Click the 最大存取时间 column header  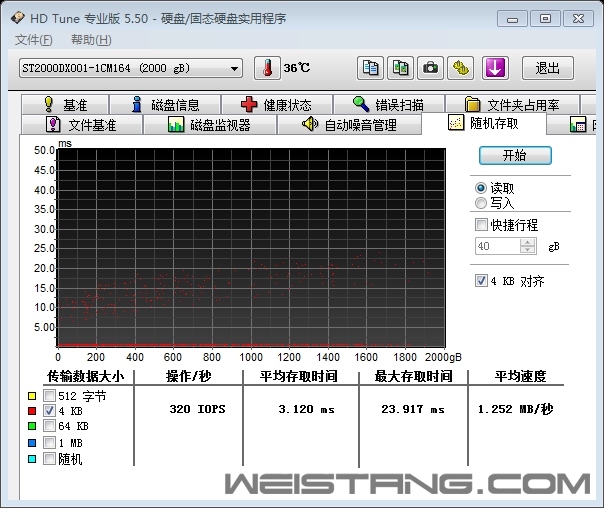click(x=413, y=376)
